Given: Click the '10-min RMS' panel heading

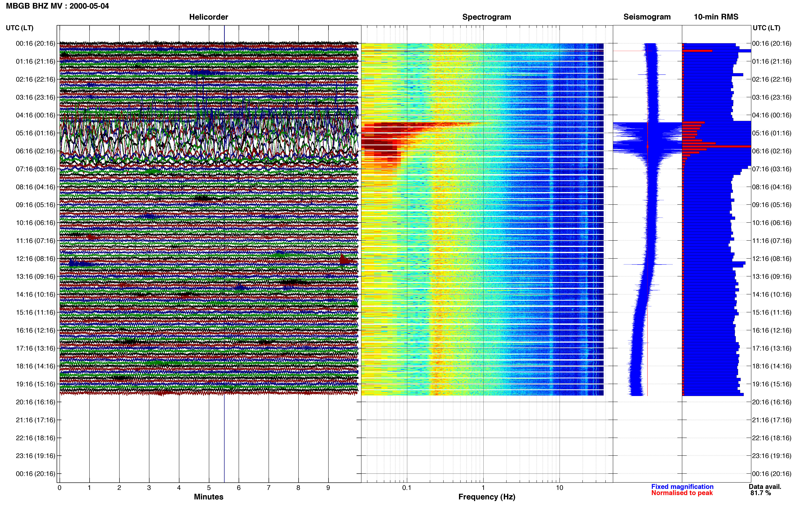Looking at the screenshot, I should click(716, 17).
